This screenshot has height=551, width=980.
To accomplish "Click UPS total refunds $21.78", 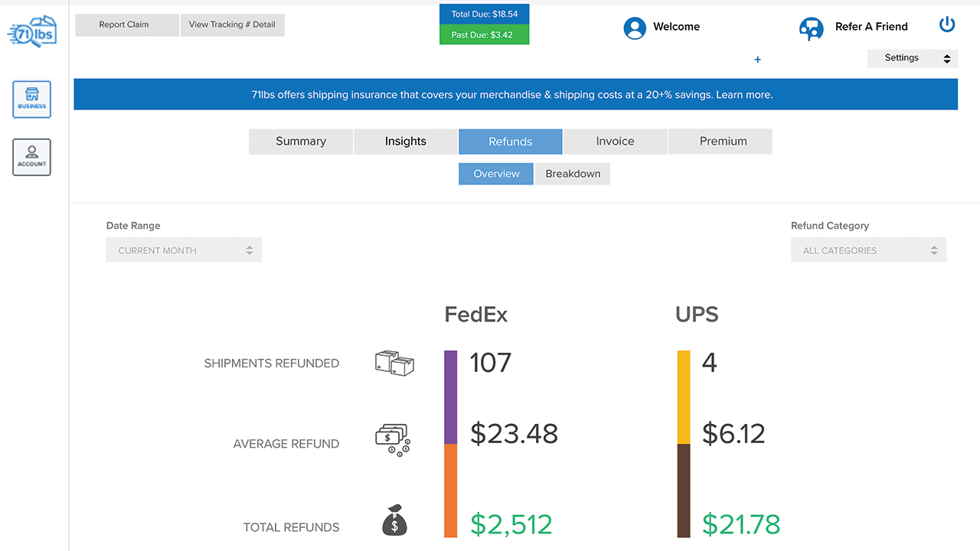I will pyautogui.click(x=741, y=524).
